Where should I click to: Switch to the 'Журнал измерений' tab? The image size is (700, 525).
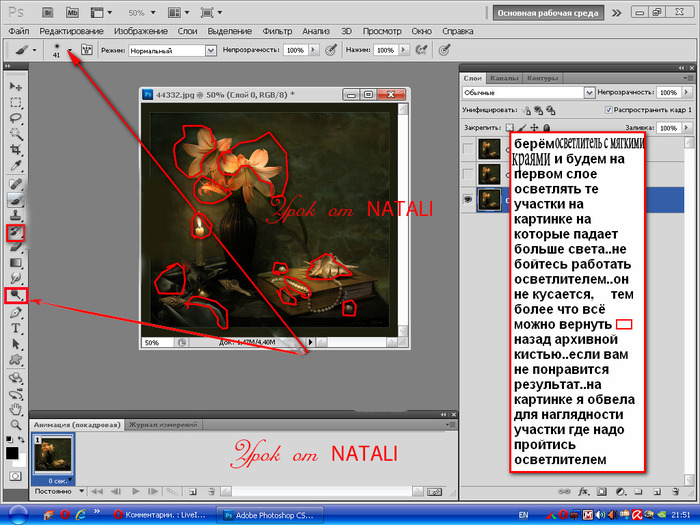[163, 425]
